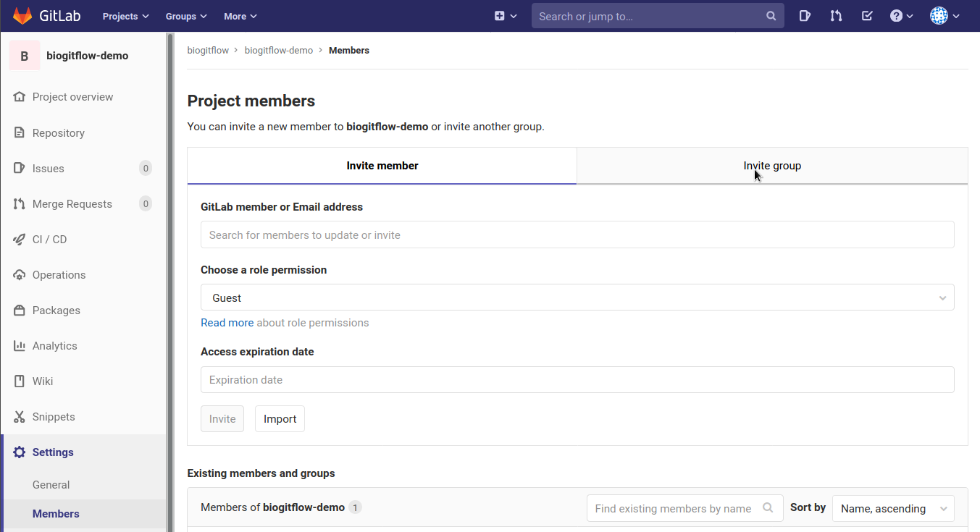Click biogitflow breadcrumb link

tap(208, 51)
